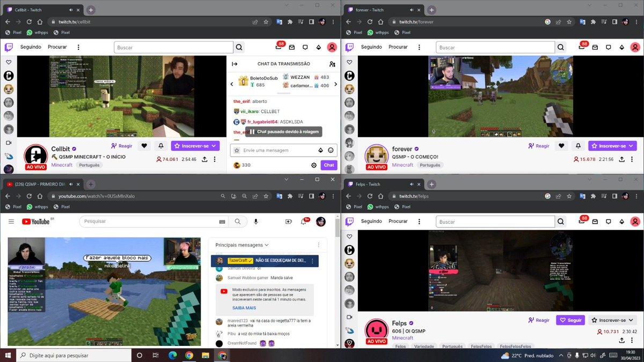Screen dimensions: 644x362
Task: Open Twitch home logo in Cellbit window
Action: tap(9, 47)
